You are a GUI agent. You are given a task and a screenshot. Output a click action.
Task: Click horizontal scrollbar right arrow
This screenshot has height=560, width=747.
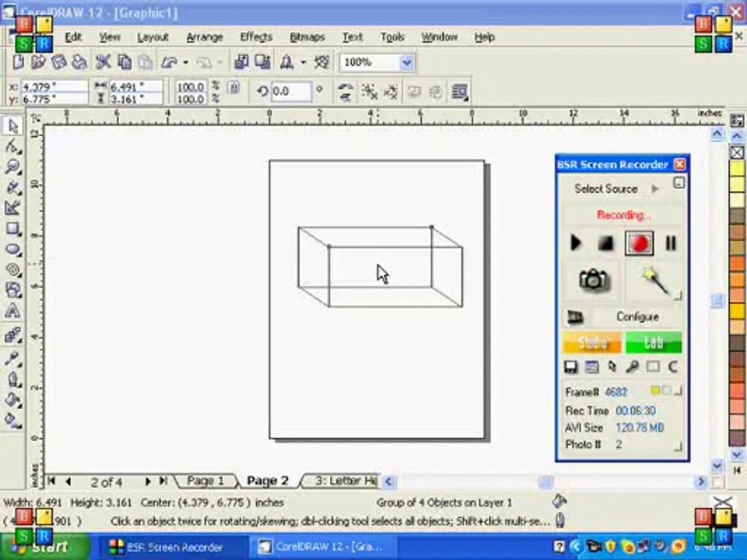[701, 482]
